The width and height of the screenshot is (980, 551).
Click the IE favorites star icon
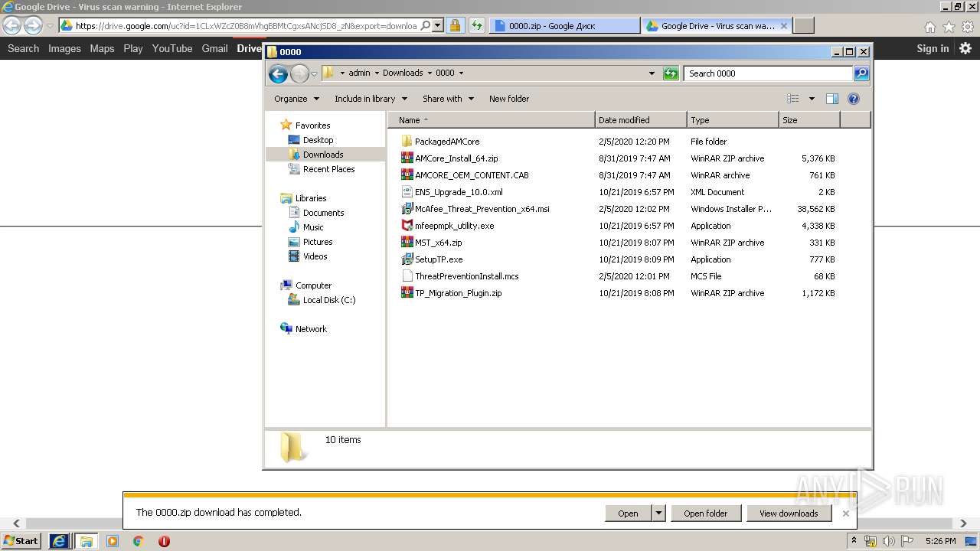click(949, 27)
